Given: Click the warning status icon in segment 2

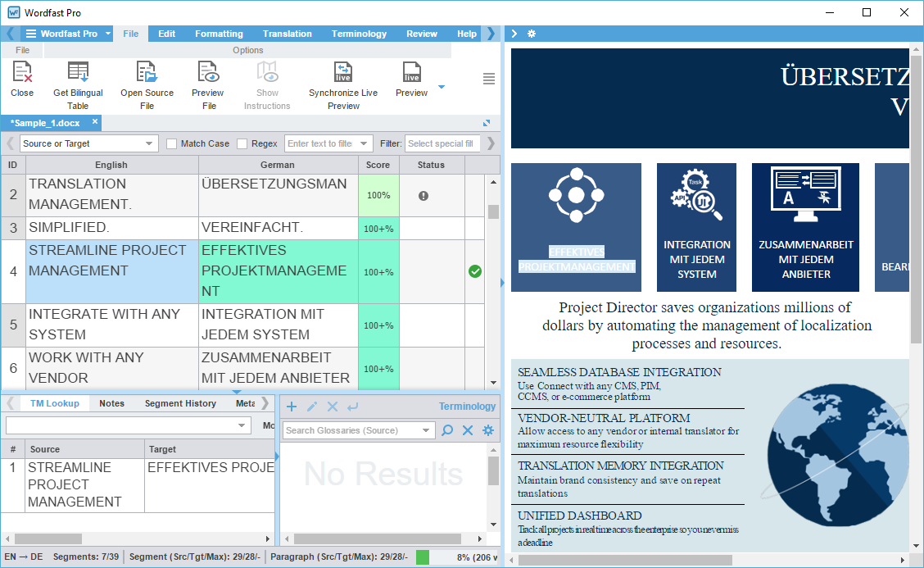Looking at the screenshot, I should tap(423, 196).
